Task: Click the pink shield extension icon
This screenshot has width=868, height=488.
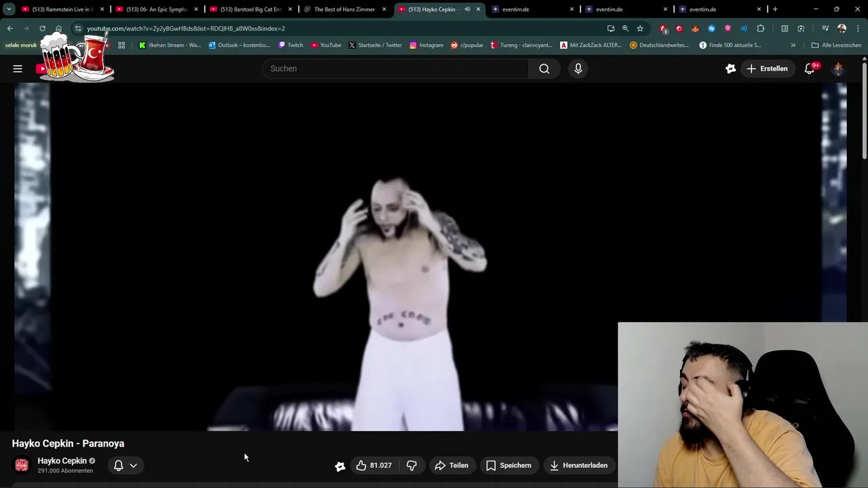Action: [x=728, y=28]
